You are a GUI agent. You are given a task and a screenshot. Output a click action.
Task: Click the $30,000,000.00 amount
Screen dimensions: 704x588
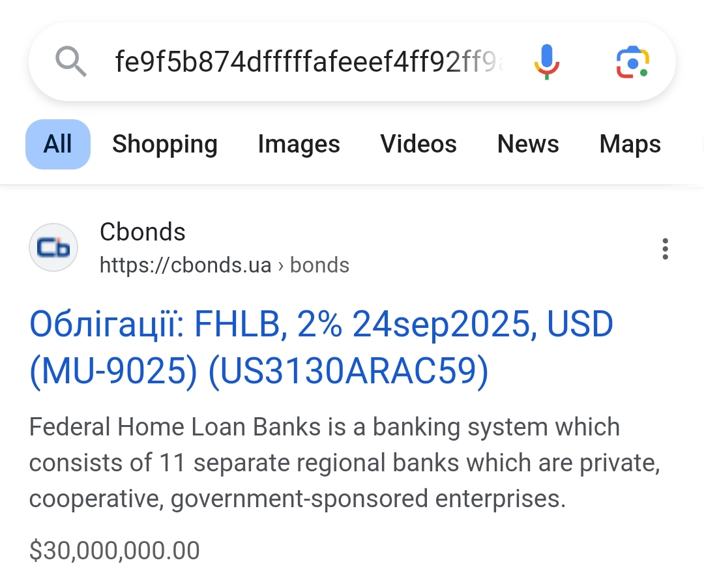click(x=115, y=551)
